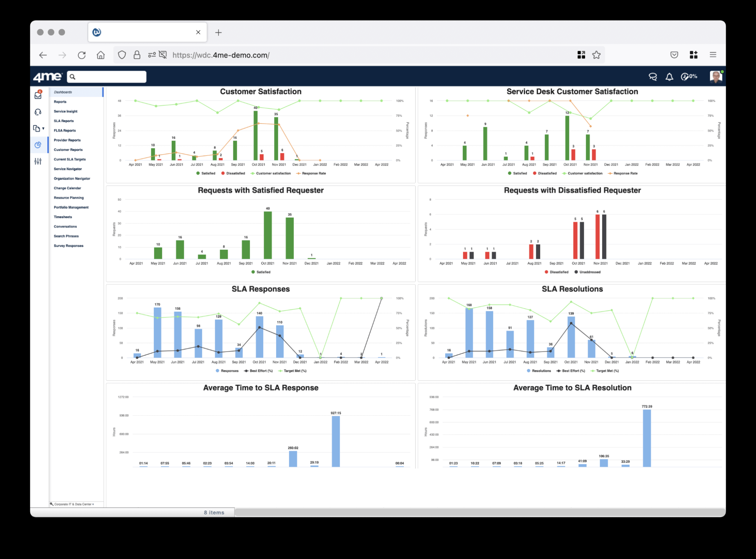Open SLA Reports menu item
The width and height of the screenshot is (756, 559).
coord(64,121)
